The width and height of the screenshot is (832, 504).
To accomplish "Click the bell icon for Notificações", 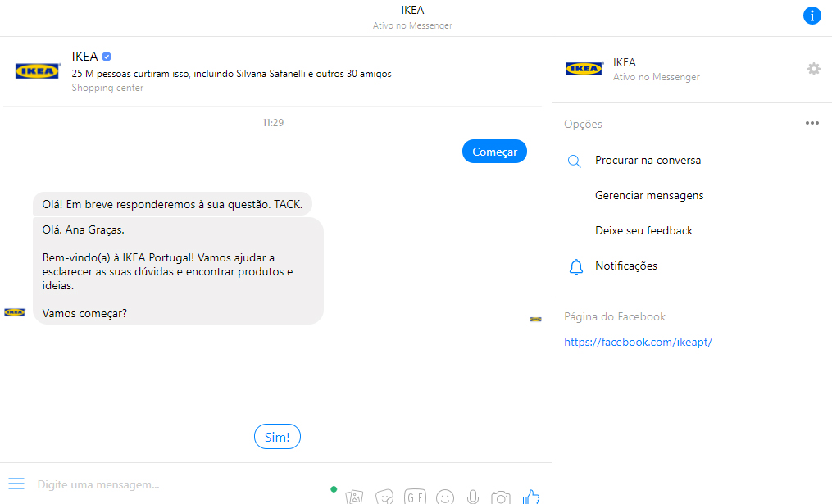I will click(x=575, y=266).
